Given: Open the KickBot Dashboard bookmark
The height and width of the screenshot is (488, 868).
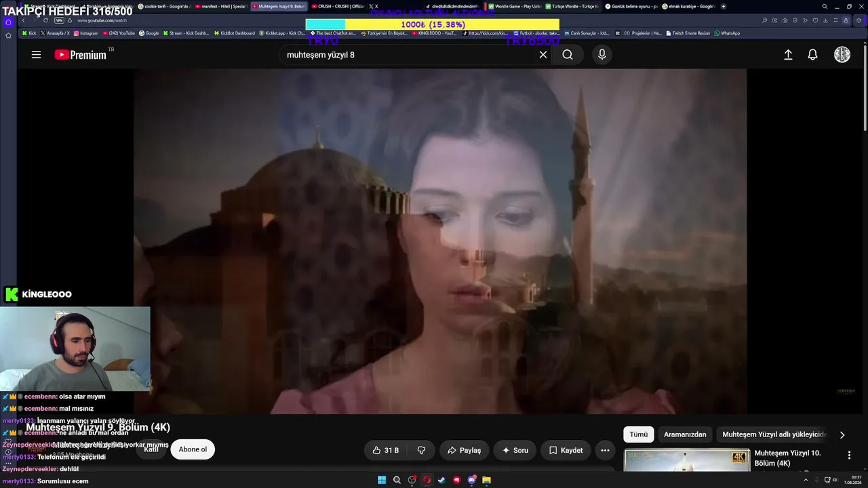Looking at the screenshot, I should (x=235, y=33).
